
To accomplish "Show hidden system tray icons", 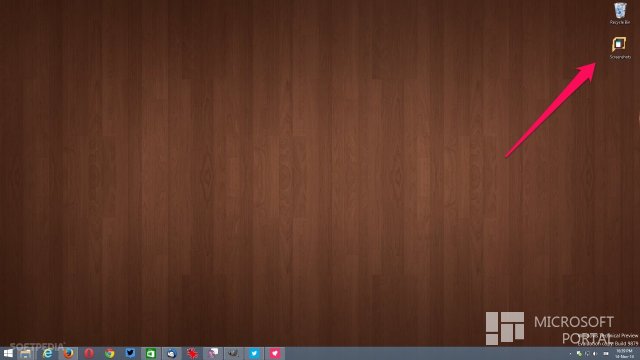I will click(571, 353).
